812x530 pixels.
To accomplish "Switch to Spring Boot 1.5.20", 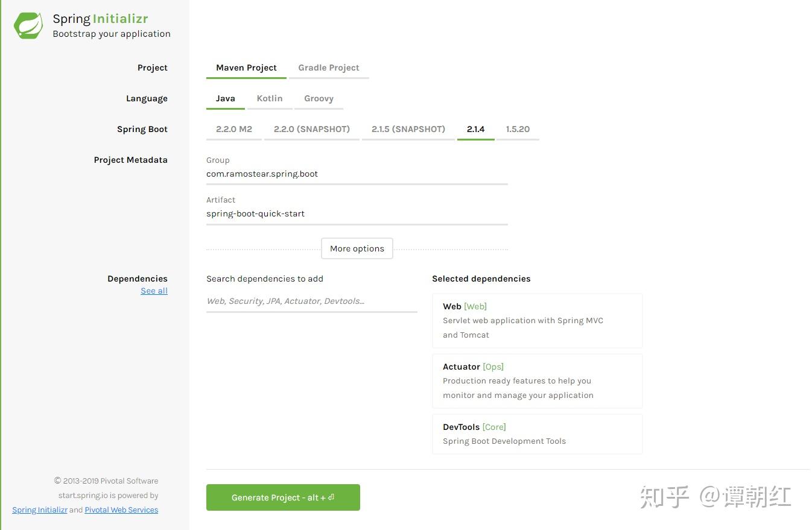I will coord(518,128).
